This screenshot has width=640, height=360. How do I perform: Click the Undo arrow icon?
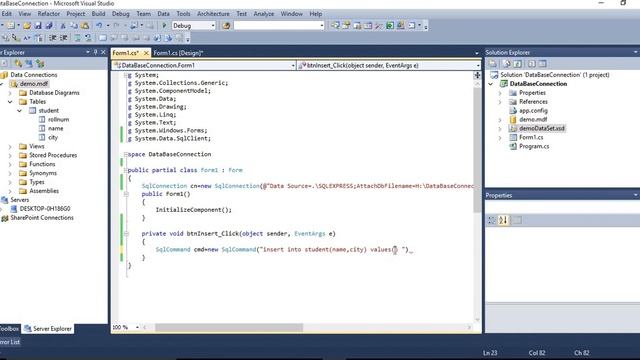coord(99,26)
